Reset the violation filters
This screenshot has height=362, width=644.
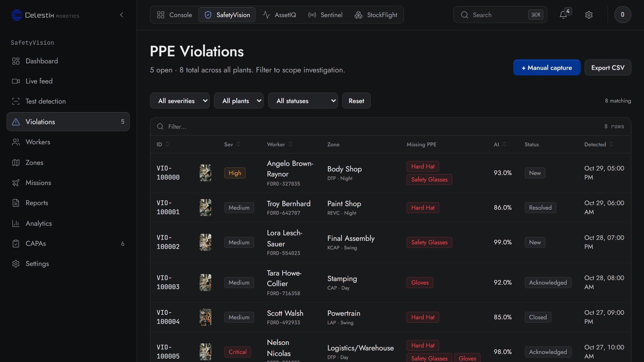[x=356, y=101]
